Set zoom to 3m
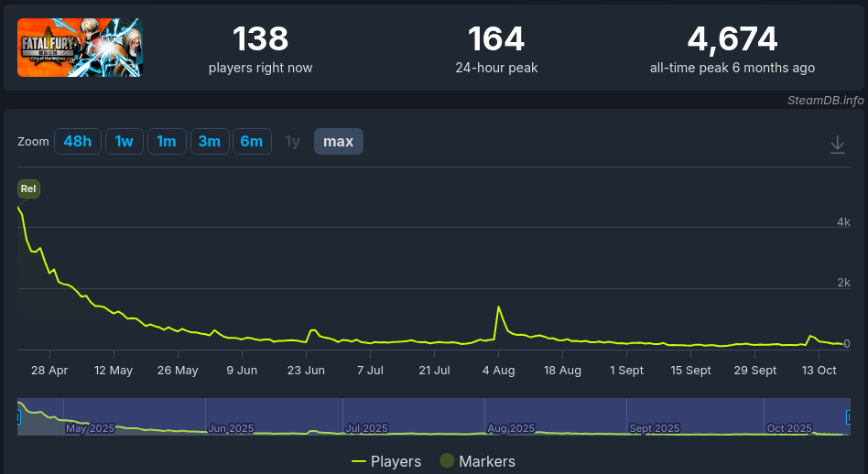Viewport: 868px width, 474px height. [x=210, y=141]
